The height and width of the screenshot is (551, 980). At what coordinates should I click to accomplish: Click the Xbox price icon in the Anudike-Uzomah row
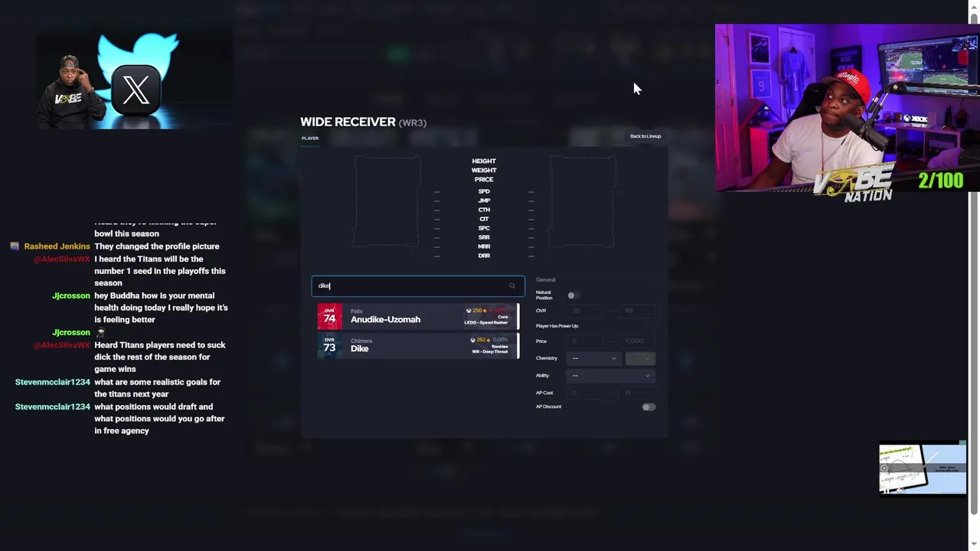click(x=469, y=311)
